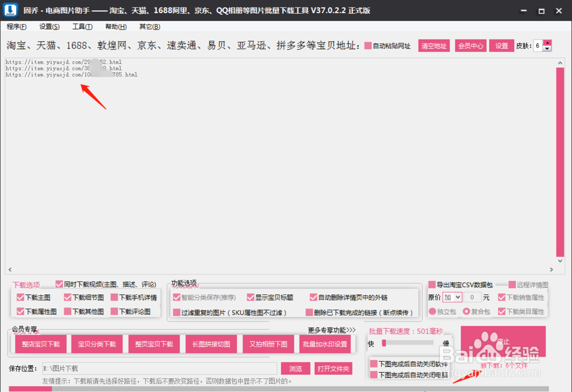Image resolution: width=572 pixels, height=392 pixels.
Task: Enable 过滤重复的图片 checkbox
Action: coord(177,312)
